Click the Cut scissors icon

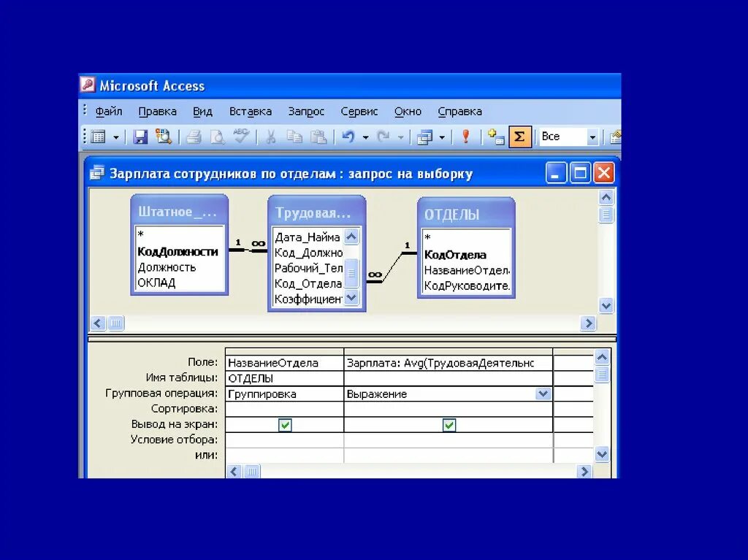tap(270, 137)
